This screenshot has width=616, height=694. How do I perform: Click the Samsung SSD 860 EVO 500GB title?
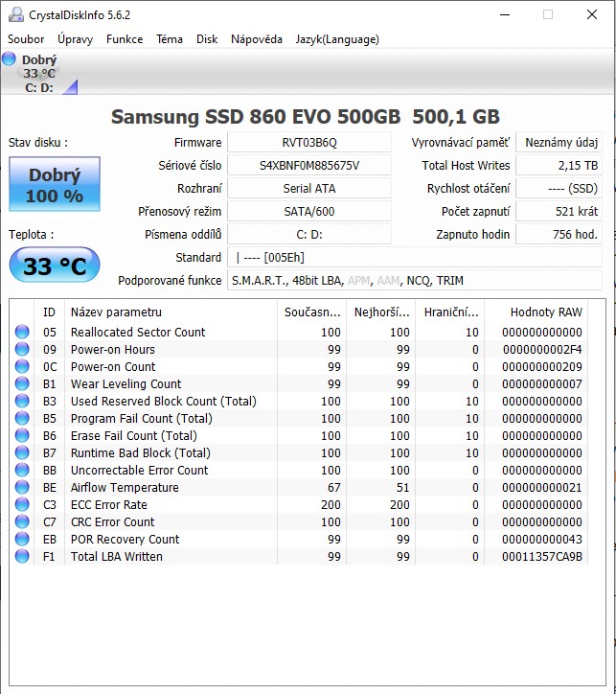[x=305, y=116]
